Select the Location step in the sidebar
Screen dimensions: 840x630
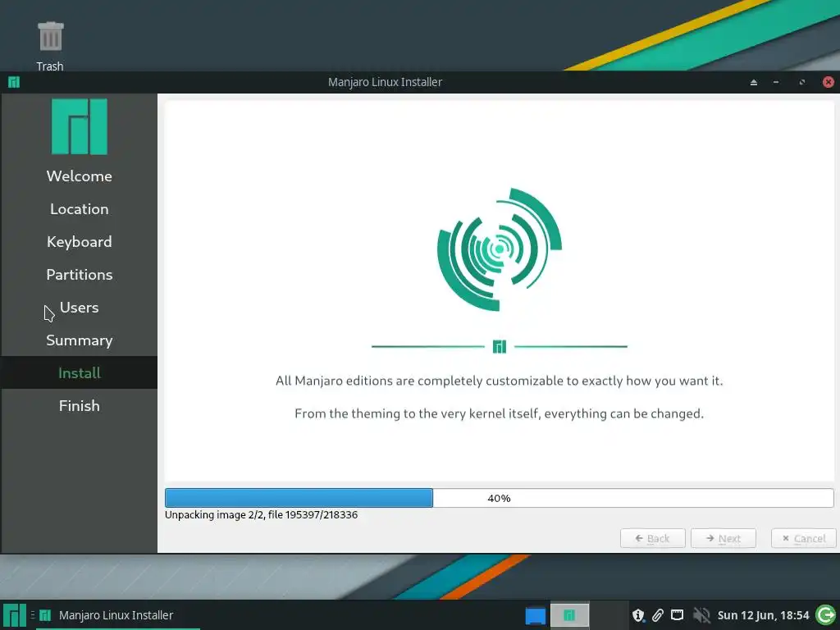[x=80, y=209]
